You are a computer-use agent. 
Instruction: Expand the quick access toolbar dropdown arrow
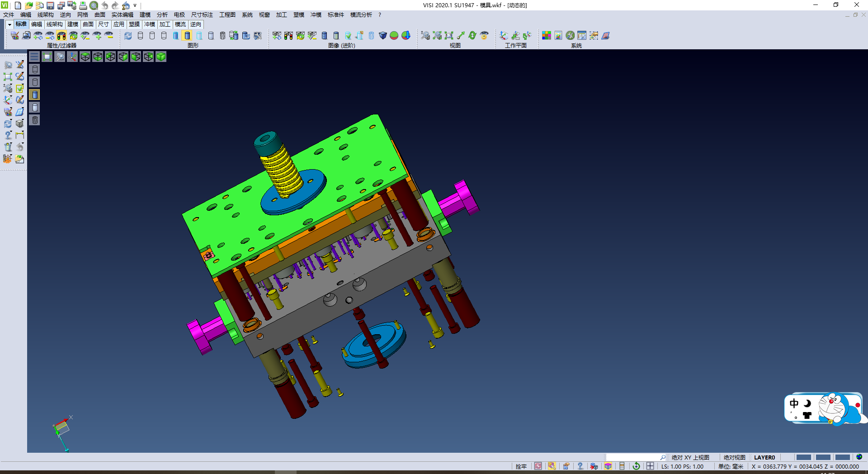(135, 5)
